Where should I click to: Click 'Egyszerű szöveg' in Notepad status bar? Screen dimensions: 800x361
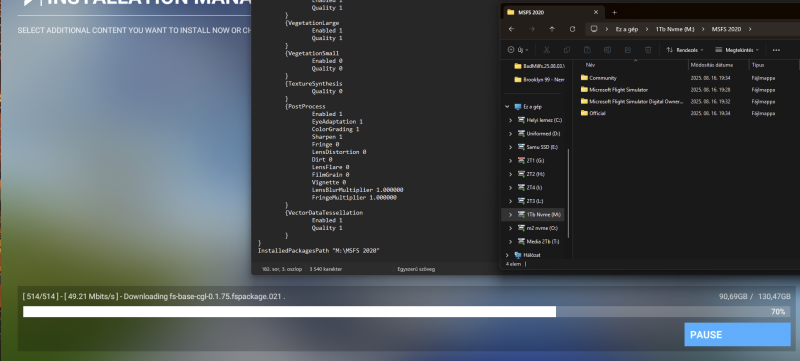click(x=416, y=269)
